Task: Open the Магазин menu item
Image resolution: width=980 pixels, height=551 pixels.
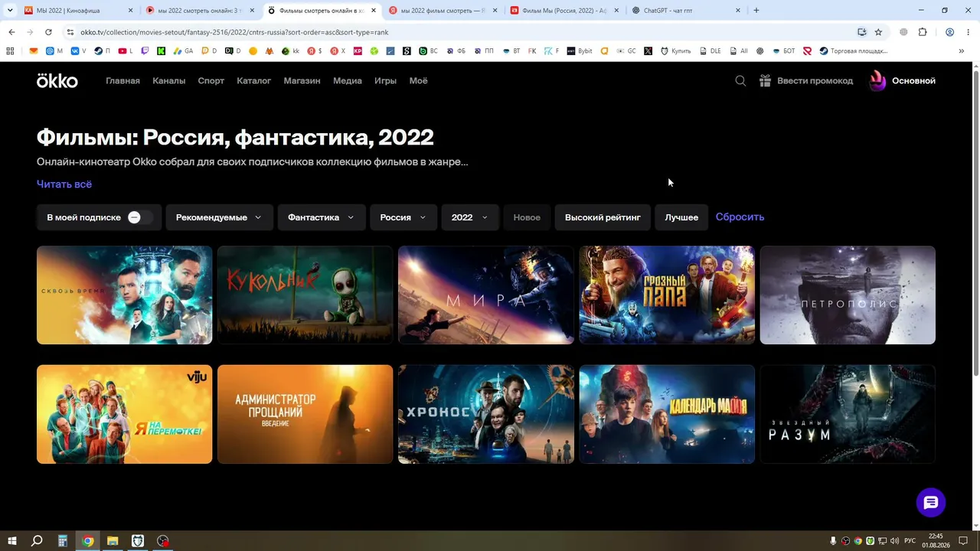Action: coord(302,80)
